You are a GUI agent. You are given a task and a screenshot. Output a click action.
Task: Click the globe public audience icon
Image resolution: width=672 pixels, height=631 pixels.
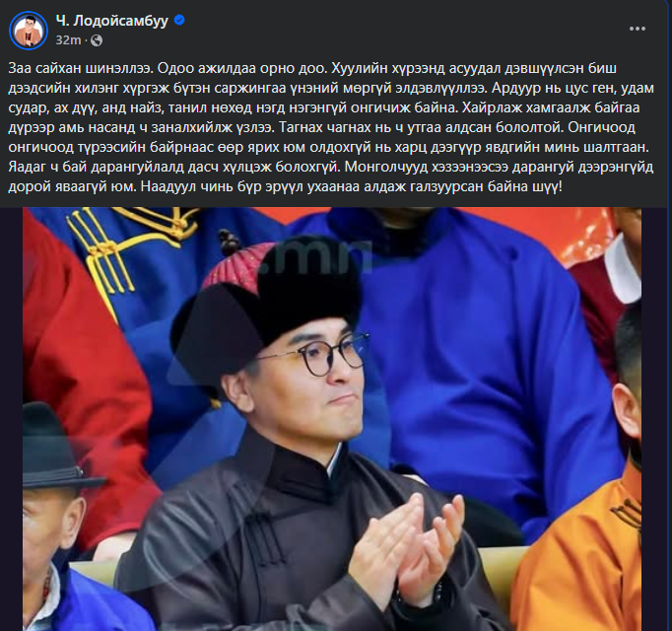click(x=97, y=40)
